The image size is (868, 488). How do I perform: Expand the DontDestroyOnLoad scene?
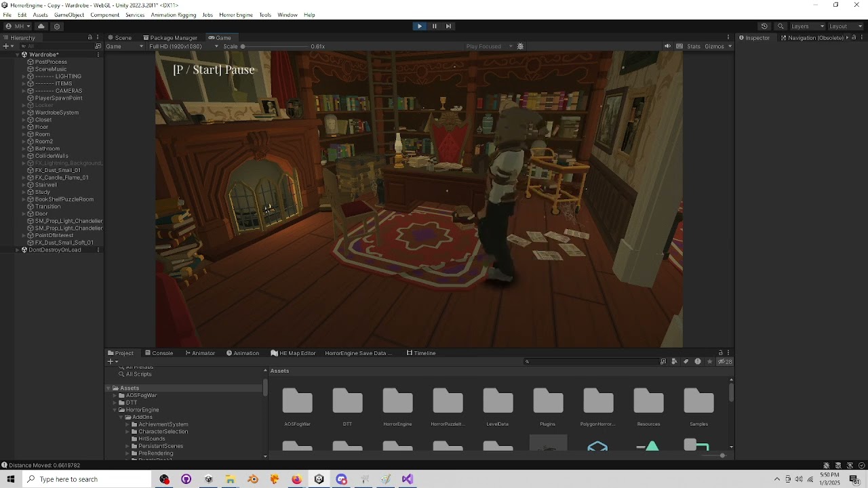click(18, 250)
